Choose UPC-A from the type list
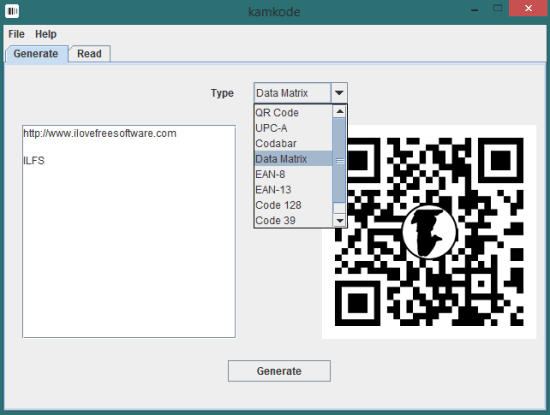 [x=293, y=128]
